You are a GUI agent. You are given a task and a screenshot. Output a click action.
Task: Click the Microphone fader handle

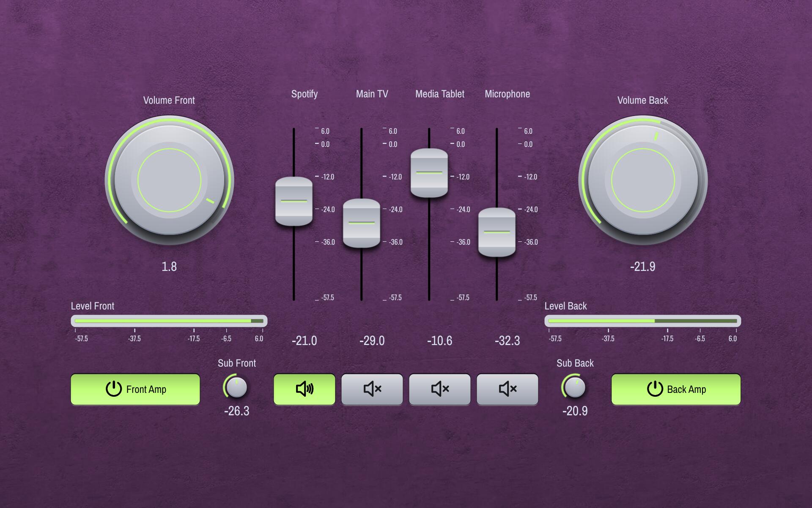(x=497, y=232)
